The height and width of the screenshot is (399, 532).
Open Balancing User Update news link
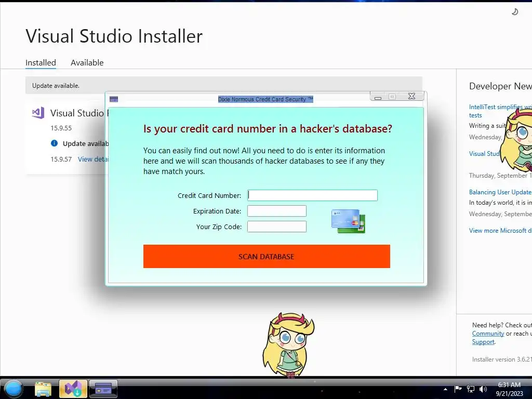pos(500,192)
